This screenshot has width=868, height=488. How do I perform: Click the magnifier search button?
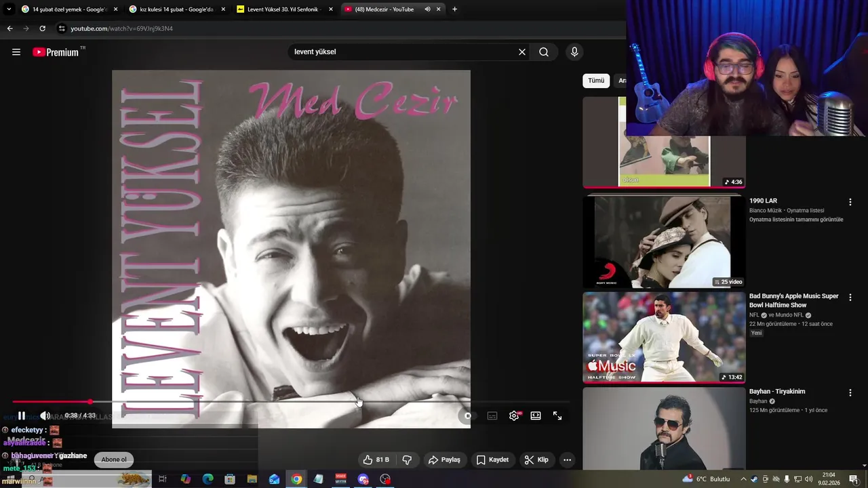(x=544, y=52)
